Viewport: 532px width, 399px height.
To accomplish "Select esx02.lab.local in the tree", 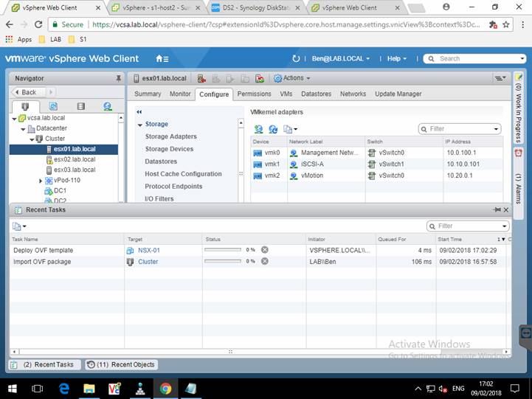I will point(75,159).
